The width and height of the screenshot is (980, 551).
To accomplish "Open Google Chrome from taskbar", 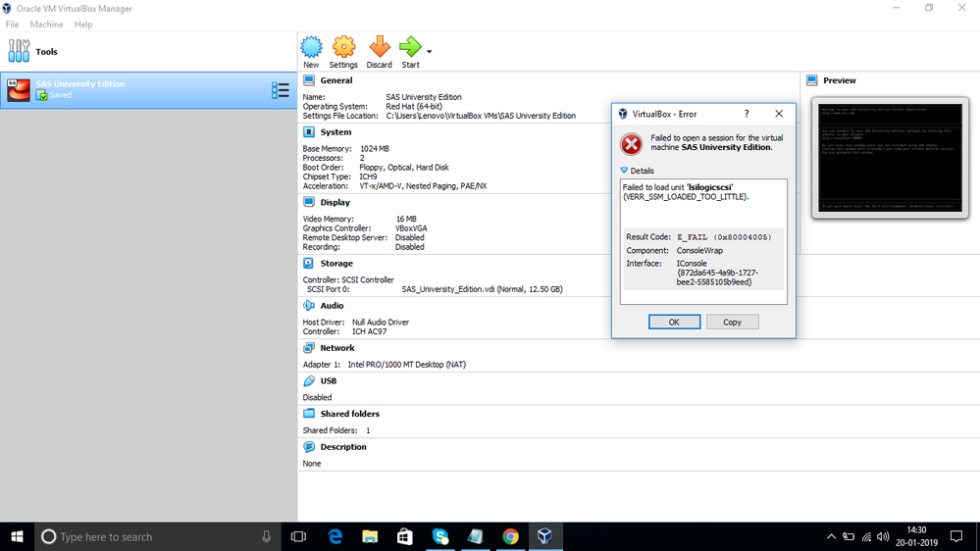I will click(510, 536).
